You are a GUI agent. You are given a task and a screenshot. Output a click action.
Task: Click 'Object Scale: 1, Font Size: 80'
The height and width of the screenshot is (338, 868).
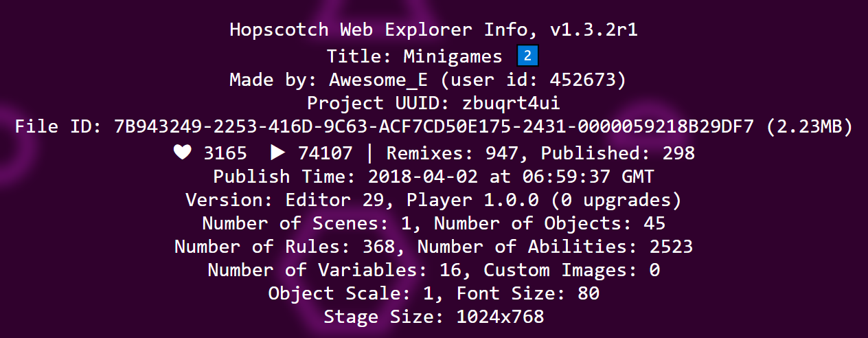tap(434, 293)
